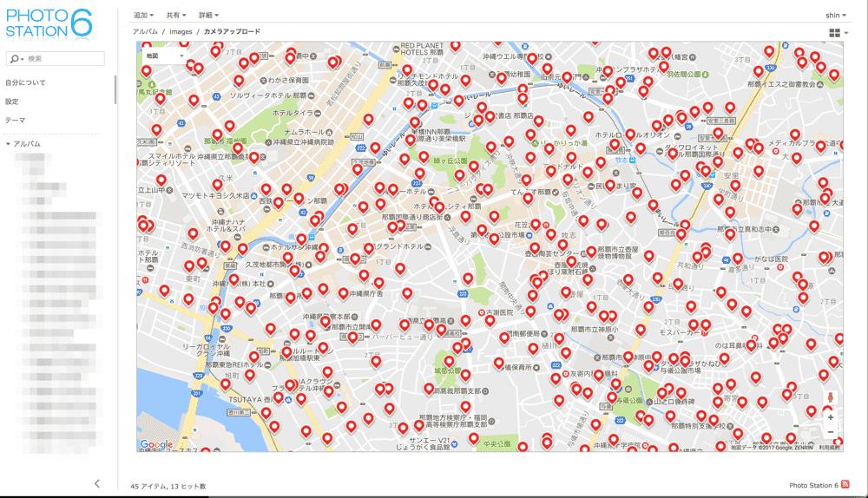Click the かなは医院 map label

coord(771,259)
